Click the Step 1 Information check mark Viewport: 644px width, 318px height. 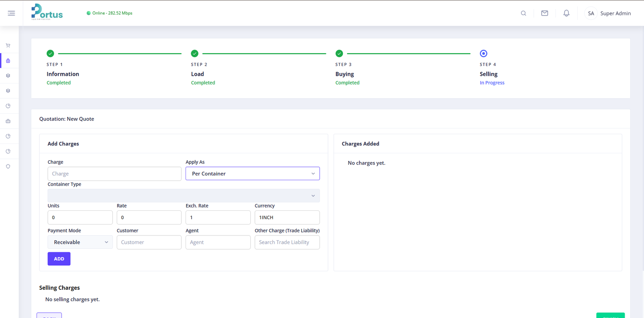click(x=50, y=54)
